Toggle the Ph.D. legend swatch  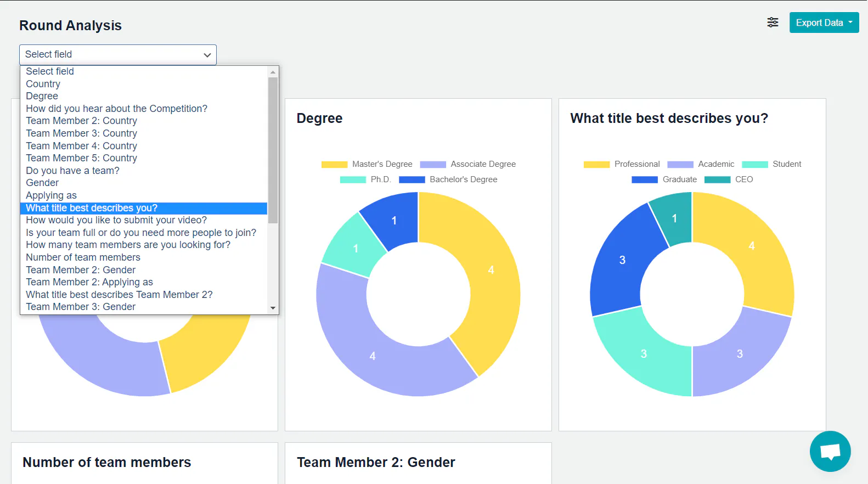353,180
